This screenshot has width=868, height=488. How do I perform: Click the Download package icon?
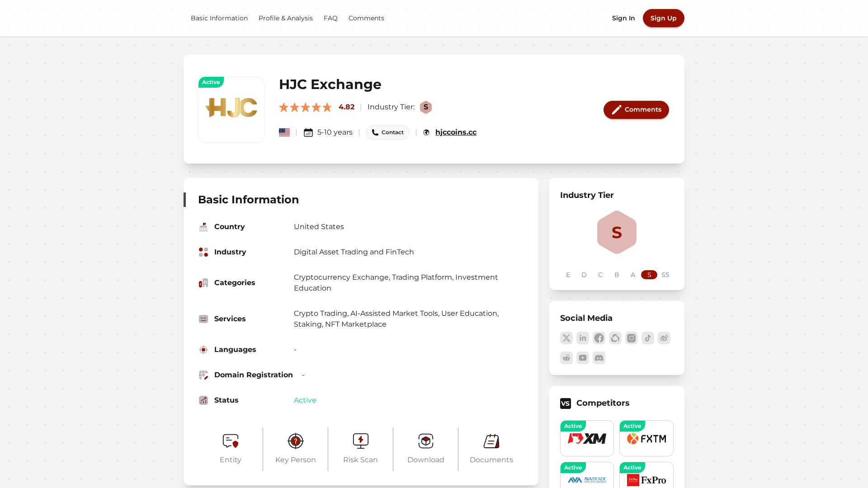[425, 441]
